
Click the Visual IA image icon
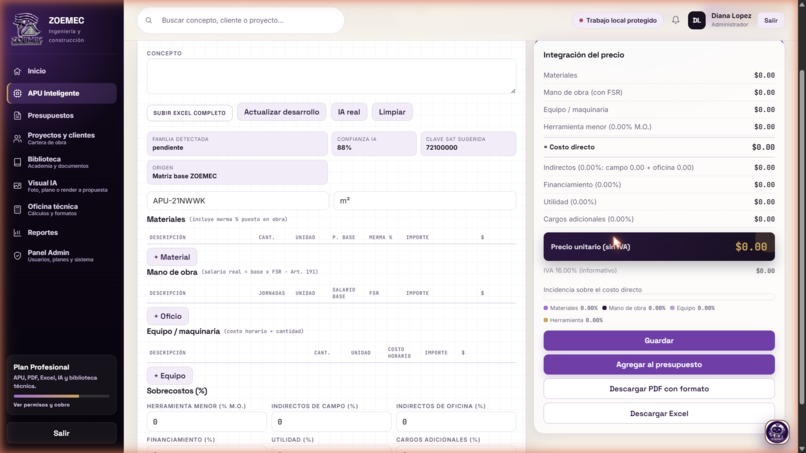(x=17, y=186)
